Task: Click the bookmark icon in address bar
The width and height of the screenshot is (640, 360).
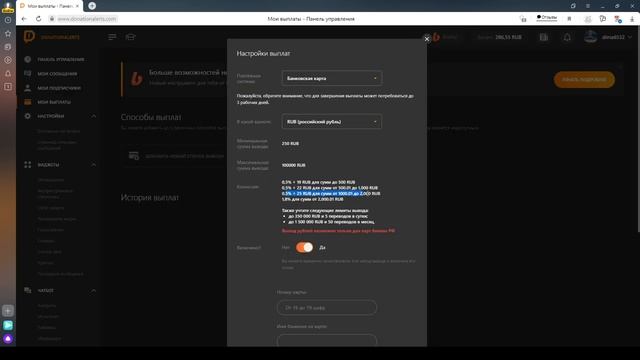Action: tap(569, 19)
